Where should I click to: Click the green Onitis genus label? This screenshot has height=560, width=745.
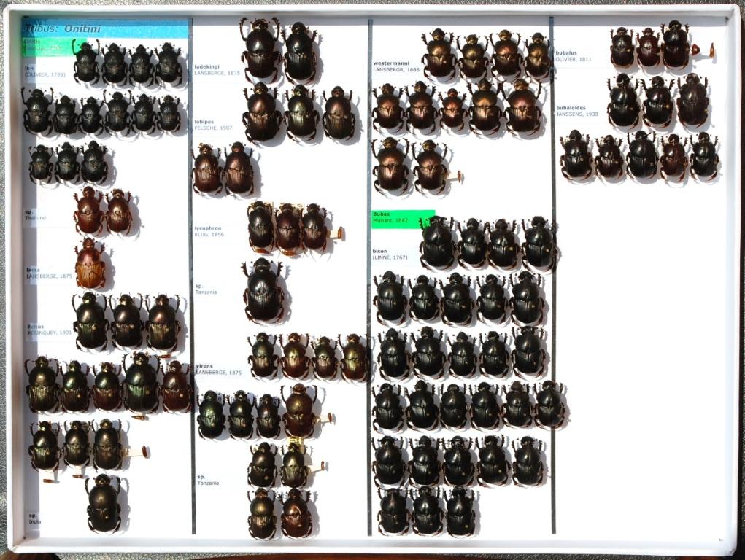[x=48, y=46]
